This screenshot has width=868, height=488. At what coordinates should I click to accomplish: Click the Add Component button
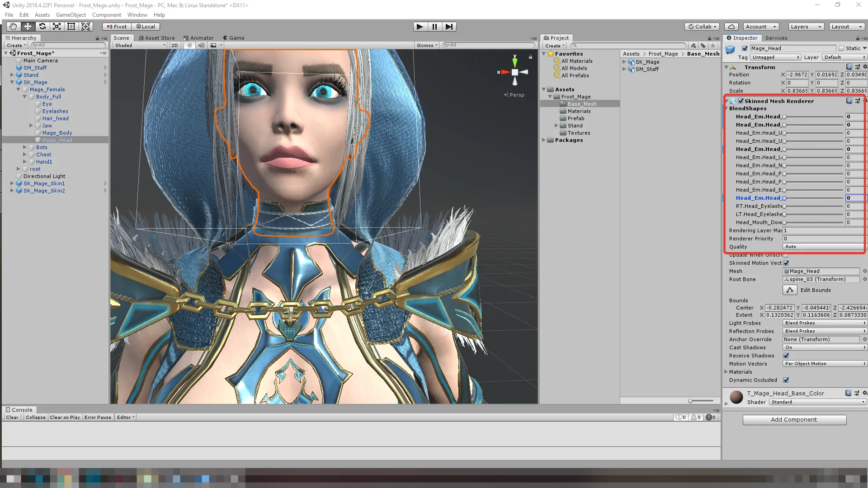coord(794,420)
